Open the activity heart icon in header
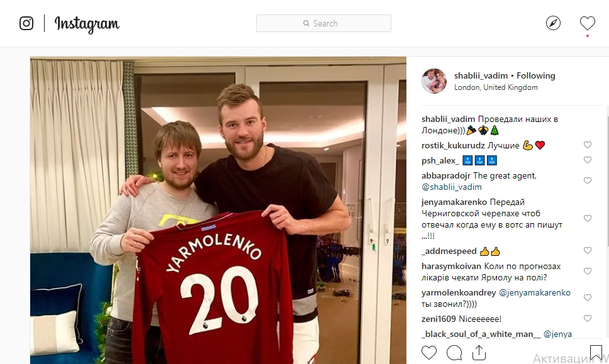 (x=587, y=23)
